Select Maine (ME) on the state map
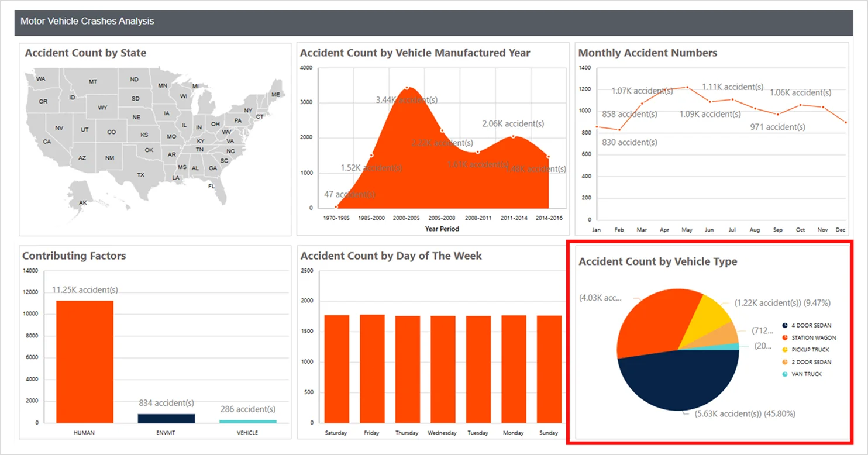 tap(275, 94)
